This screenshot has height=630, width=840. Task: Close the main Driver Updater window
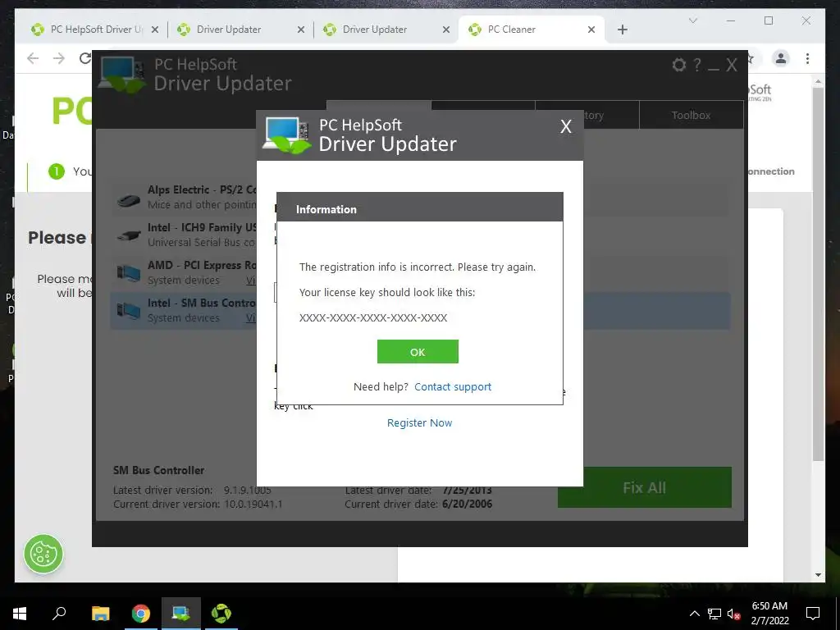[731, 66]
